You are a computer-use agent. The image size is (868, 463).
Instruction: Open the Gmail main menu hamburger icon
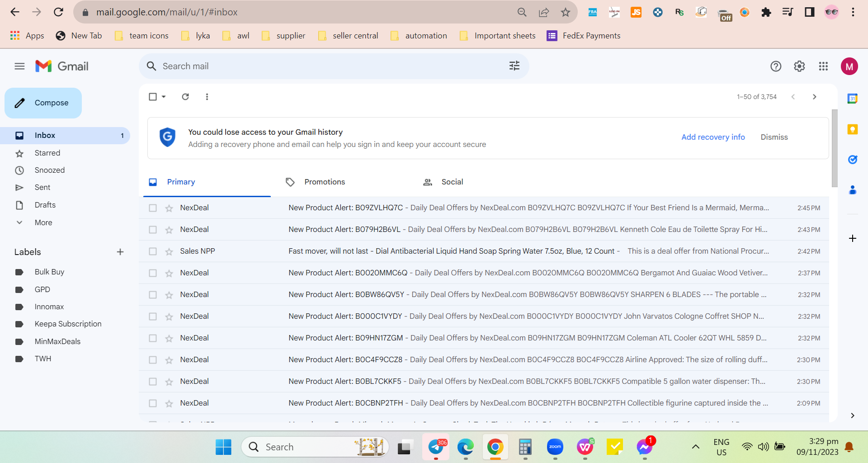pos(19,66)
